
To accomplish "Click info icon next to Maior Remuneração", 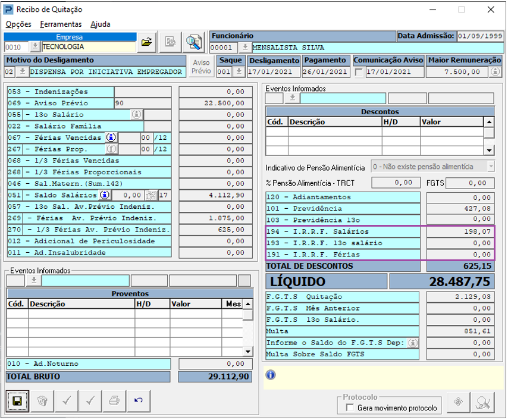I will (495, 72).
